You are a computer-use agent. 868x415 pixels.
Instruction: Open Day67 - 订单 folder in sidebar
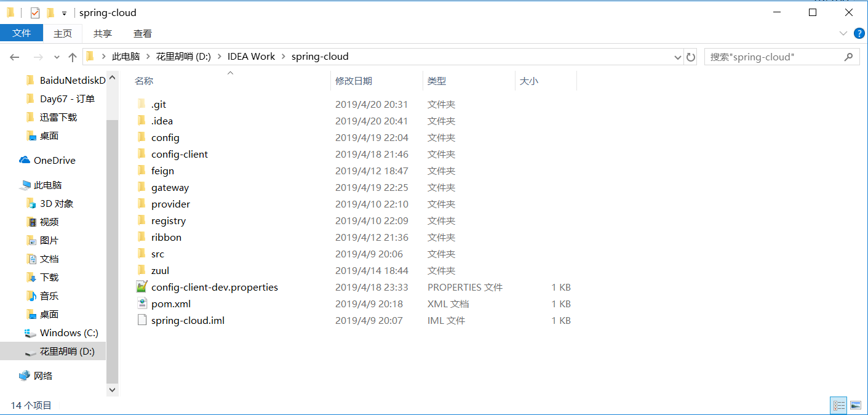point(60,99)
